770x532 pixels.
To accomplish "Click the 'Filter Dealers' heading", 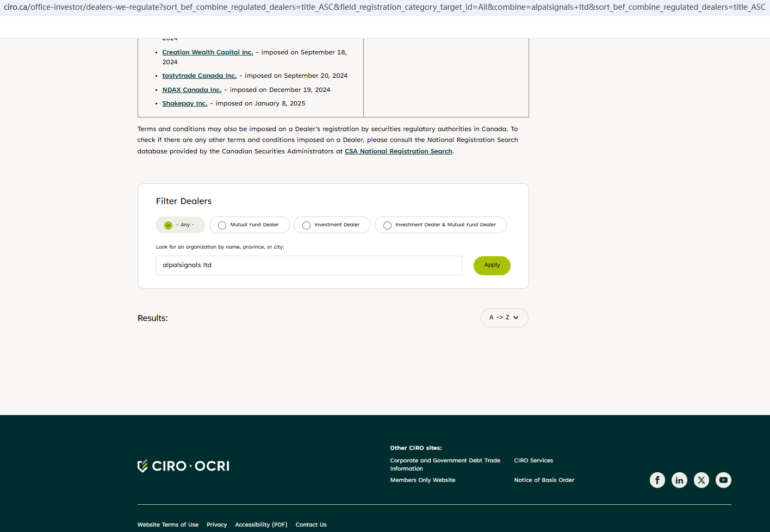I will (x=184, y=201).
